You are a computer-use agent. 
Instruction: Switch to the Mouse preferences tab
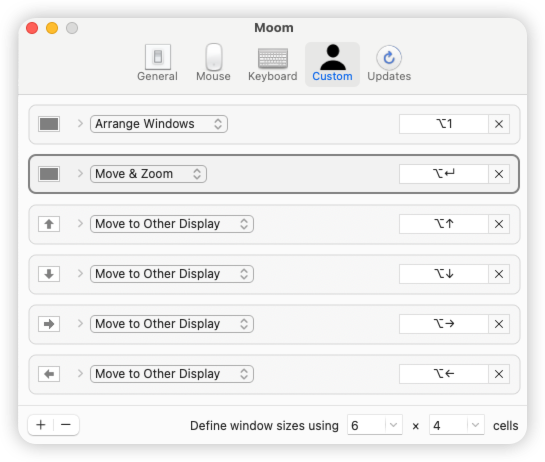click(213, 64)
